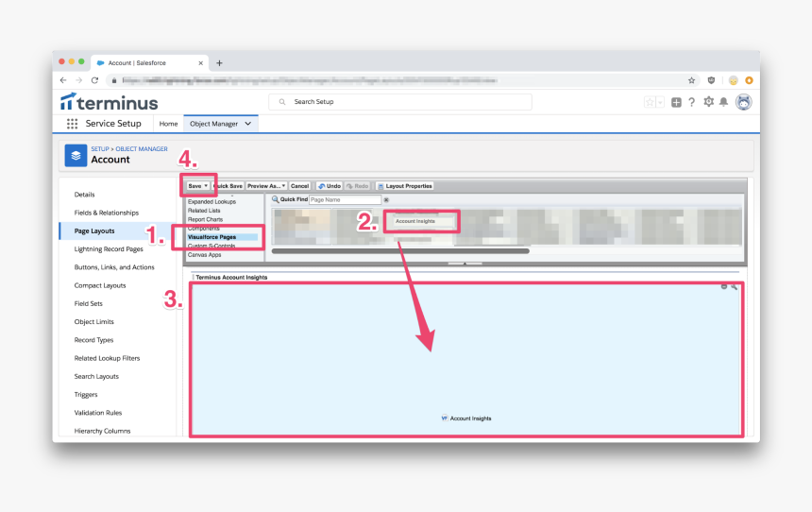The width and height of the screenshot is (812, 512).
Task: Open Fields & Relationships
Action: point(106,213)
